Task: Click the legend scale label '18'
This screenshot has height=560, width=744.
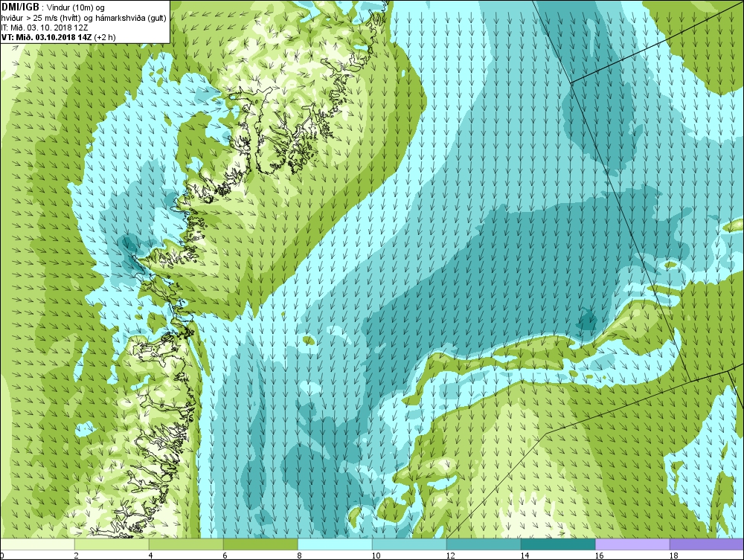Action: click(x=673, y=556)
